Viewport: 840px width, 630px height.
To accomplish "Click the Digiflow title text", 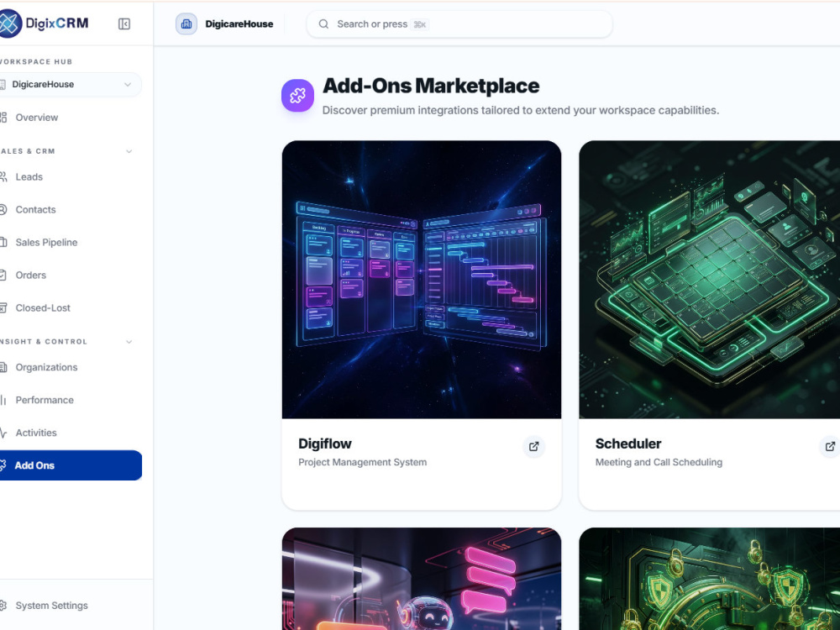I will pos(324,444).
